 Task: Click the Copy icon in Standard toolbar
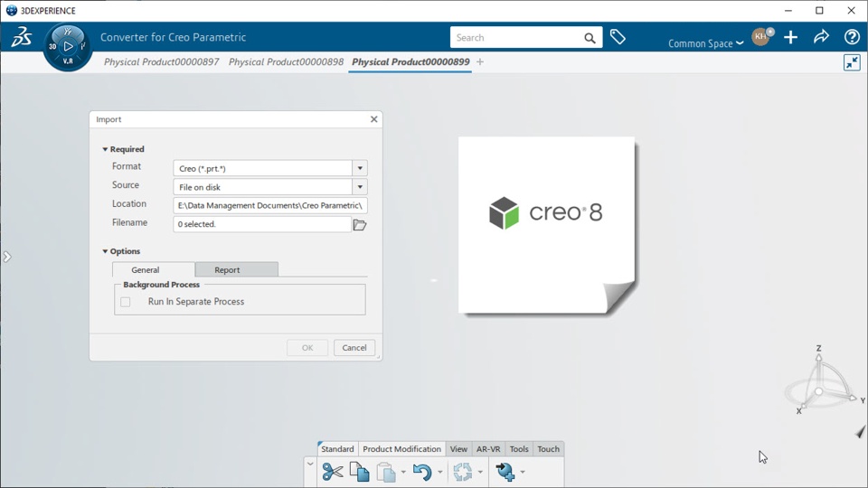[x=359, y=472]
